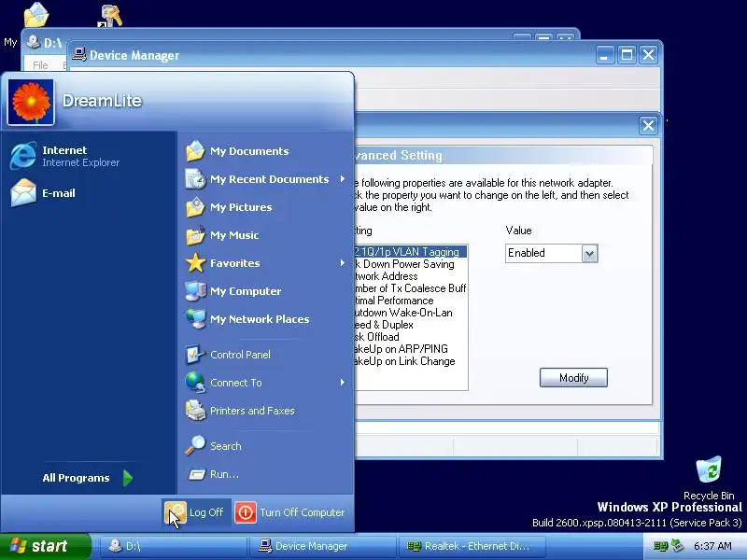Click Log Off text label
Viewport: 747px width, 560px height.
click(206, 512)
